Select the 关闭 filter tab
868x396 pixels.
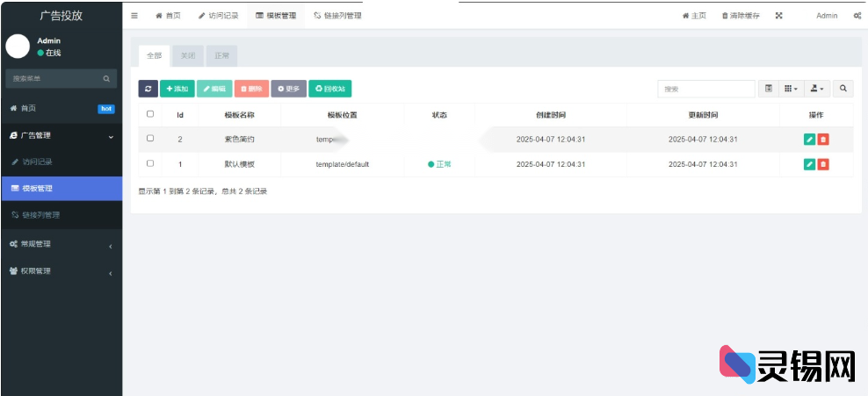click(x=188, y=56)
